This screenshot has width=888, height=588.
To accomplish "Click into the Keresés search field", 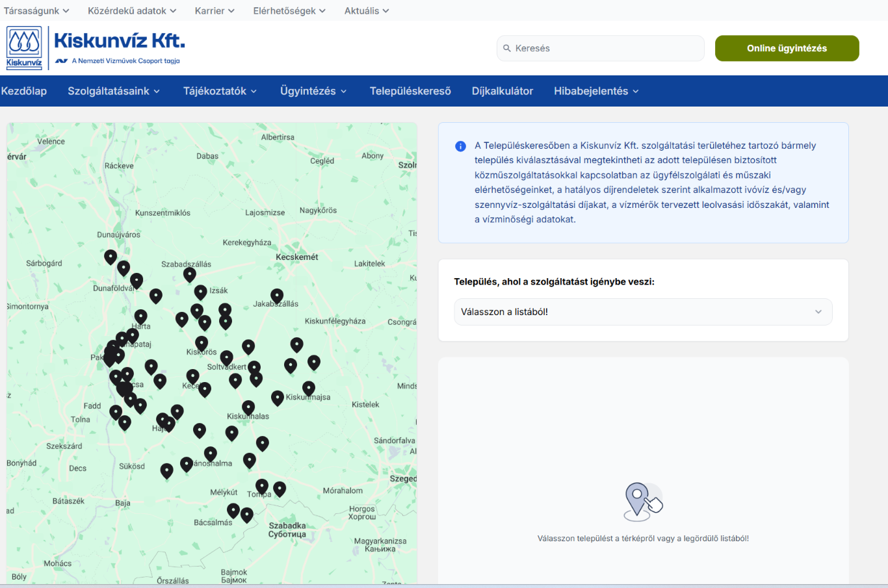I will (x=605, y=48).
